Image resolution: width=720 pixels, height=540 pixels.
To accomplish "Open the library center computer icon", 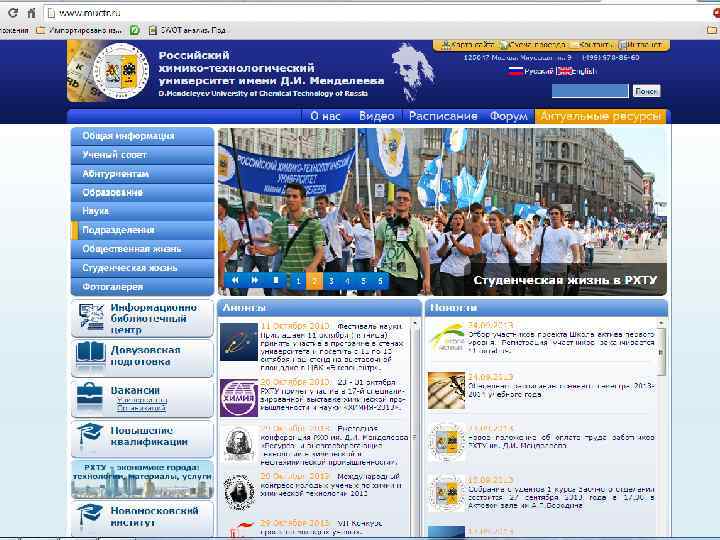I will pos(91,317).
